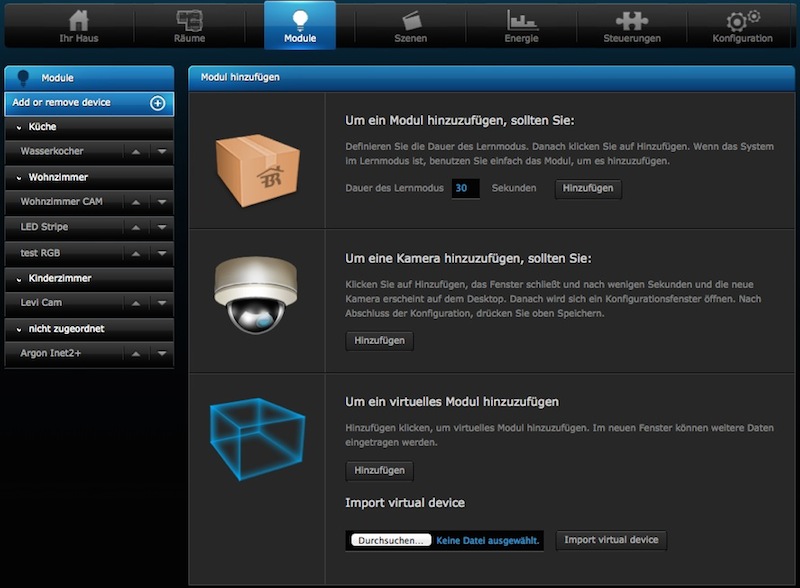Move LED Stripe down with the arrow
The width and height of the screenshot is (800, 588).
coord(162,227)
